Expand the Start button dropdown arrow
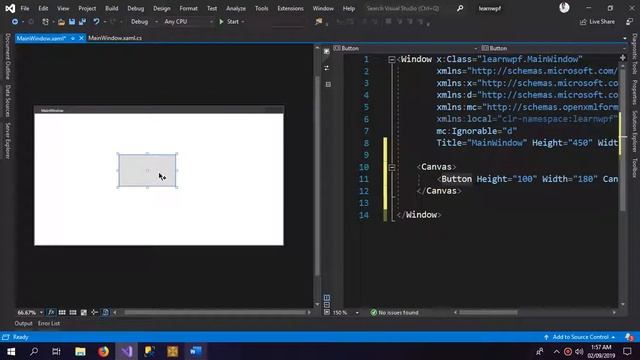 point(243,22)
